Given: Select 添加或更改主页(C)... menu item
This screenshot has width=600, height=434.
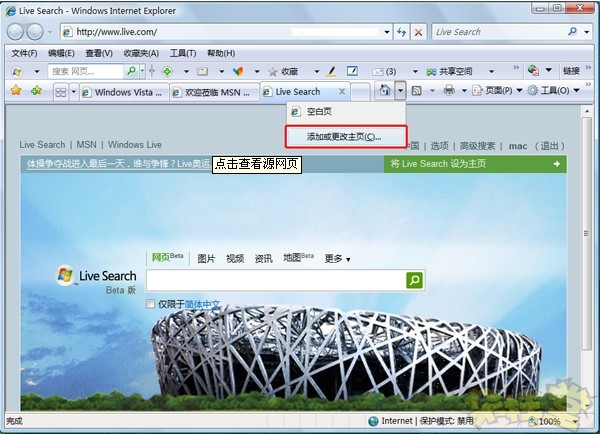Looking at the screenshot, I should pos(346,137).
